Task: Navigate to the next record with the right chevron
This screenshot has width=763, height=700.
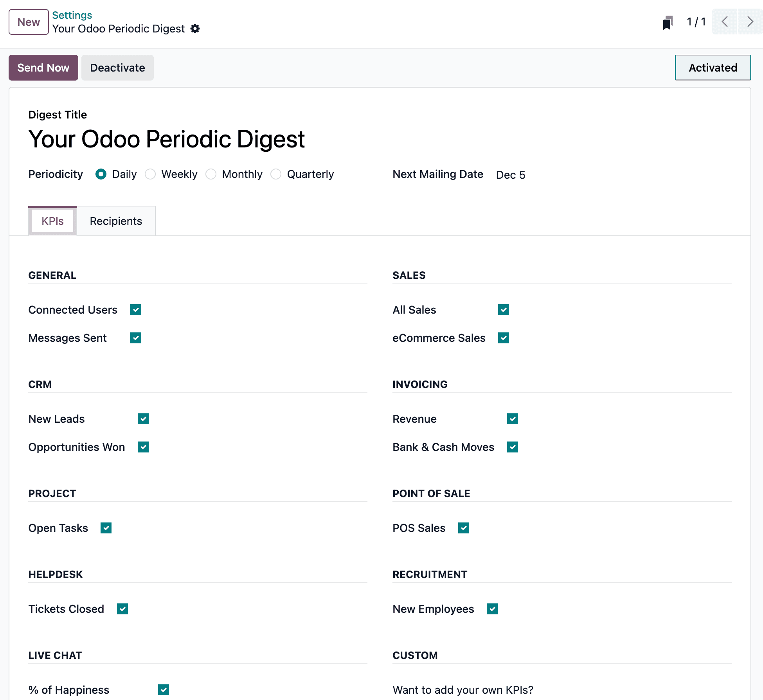Action: tap(749, 22)
